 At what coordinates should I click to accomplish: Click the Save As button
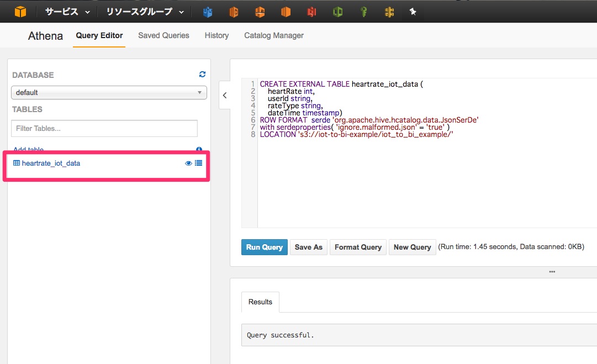pos(308,247)
